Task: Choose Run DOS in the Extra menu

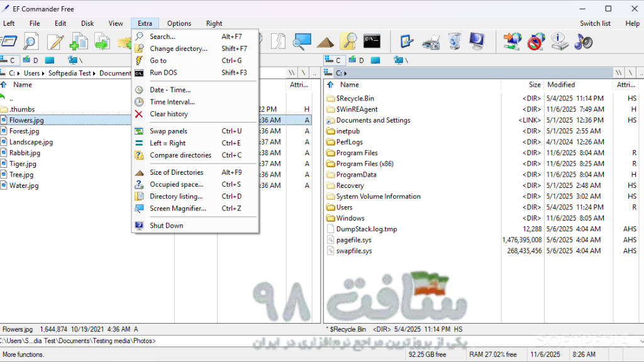Action: pyautogui.click(x=195, y=72)
